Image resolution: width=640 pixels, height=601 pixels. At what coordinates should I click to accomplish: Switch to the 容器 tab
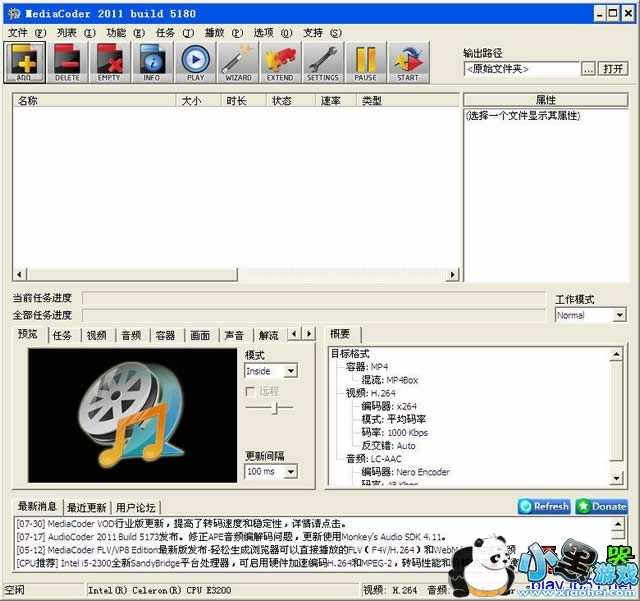[165, 336]
